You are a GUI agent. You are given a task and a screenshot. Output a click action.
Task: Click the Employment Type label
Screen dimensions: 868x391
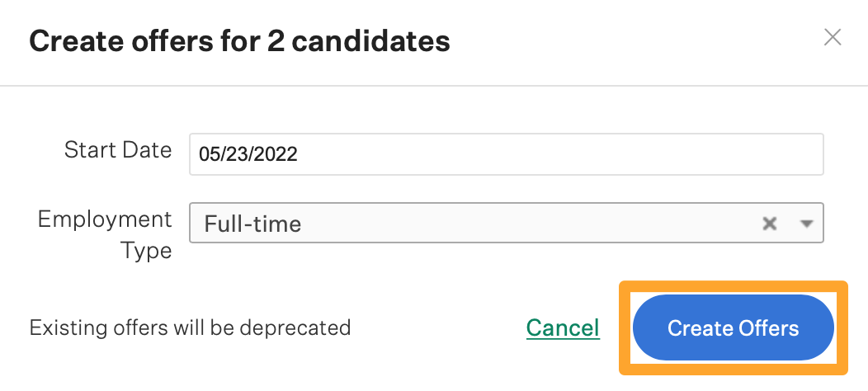(105, 235)
